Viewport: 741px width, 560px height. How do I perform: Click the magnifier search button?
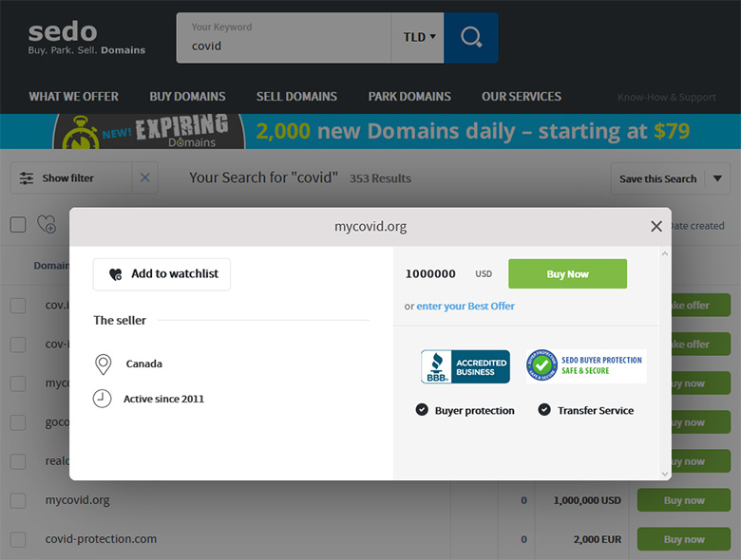pyautogui.click(x=470, y=38)
